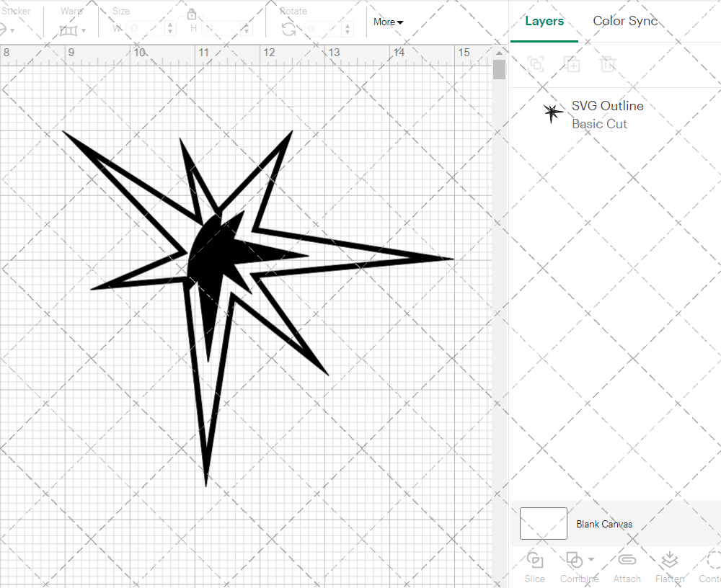This screenshot has width=721, height=588.
Task: Select the Layers tab
Action: (544, 21)
